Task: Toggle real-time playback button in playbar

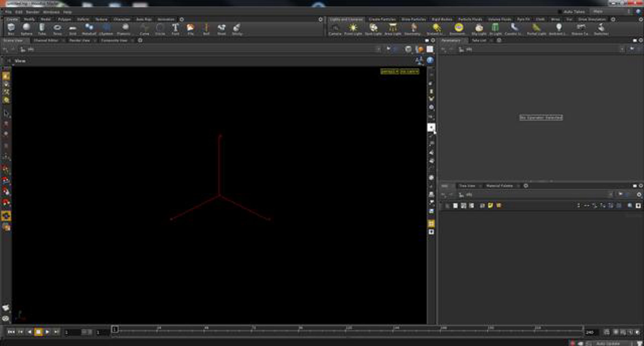Action: click(607, 332)
